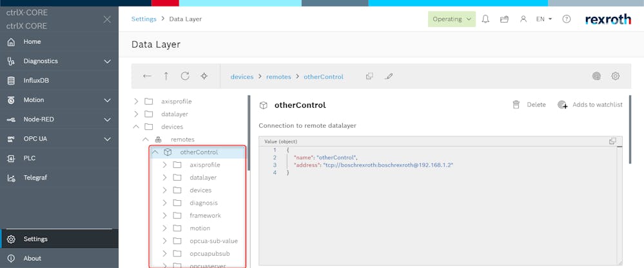Click the InfluxDB database icon
Screen dimensions: 644x268
tap(11, 81)
